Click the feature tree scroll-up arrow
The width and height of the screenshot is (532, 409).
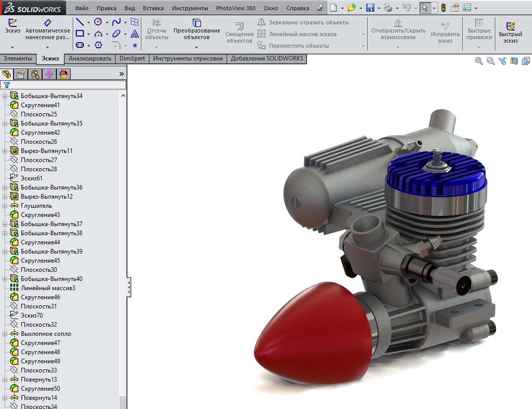tap(123, 96)
